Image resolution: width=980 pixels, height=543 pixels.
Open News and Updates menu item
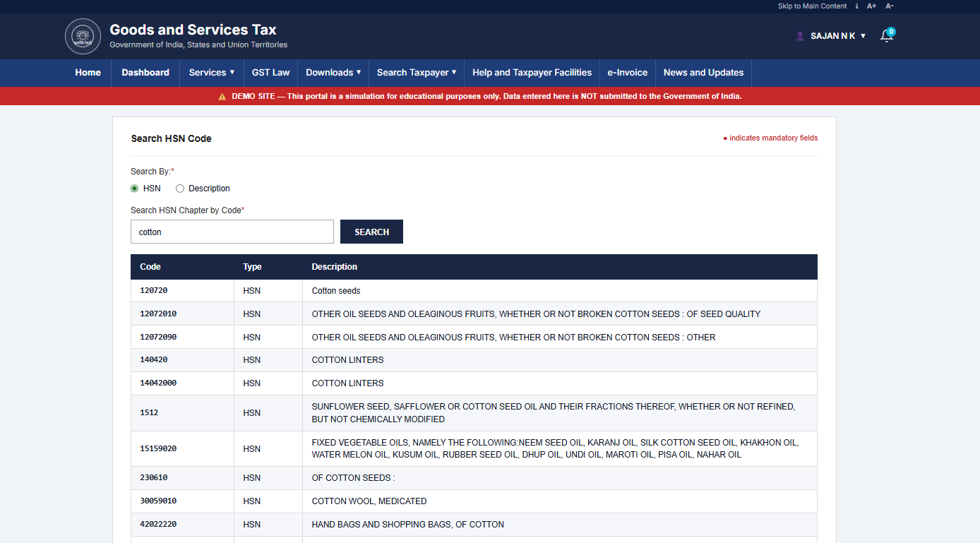(x=703, y=73)
